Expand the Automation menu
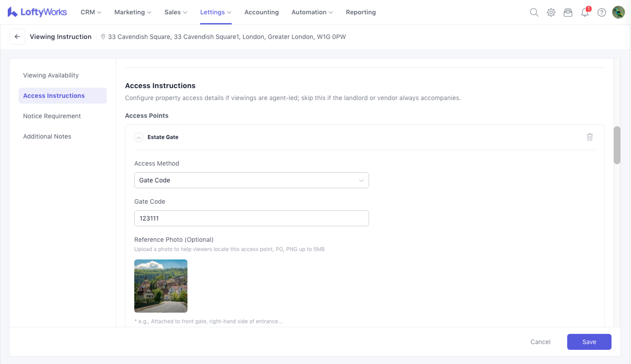The height and width of the screenshot is (364, 631). point(312,12)
